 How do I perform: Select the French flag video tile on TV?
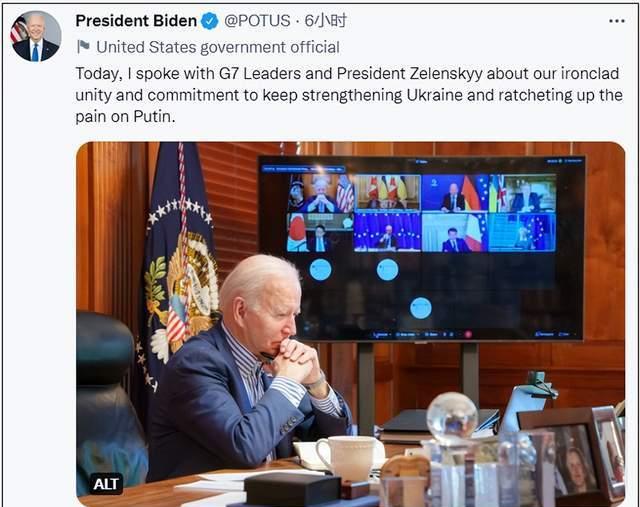[x=455, y=232]
